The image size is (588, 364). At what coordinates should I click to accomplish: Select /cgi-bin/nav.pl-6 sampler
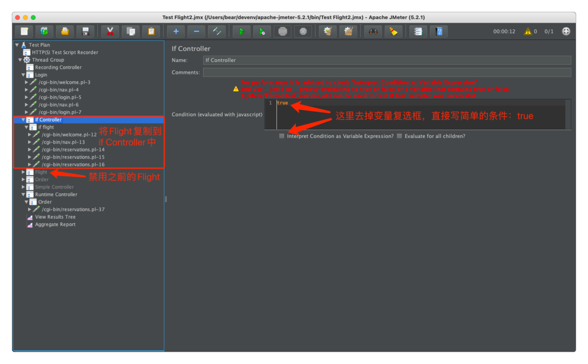[59, 105]
